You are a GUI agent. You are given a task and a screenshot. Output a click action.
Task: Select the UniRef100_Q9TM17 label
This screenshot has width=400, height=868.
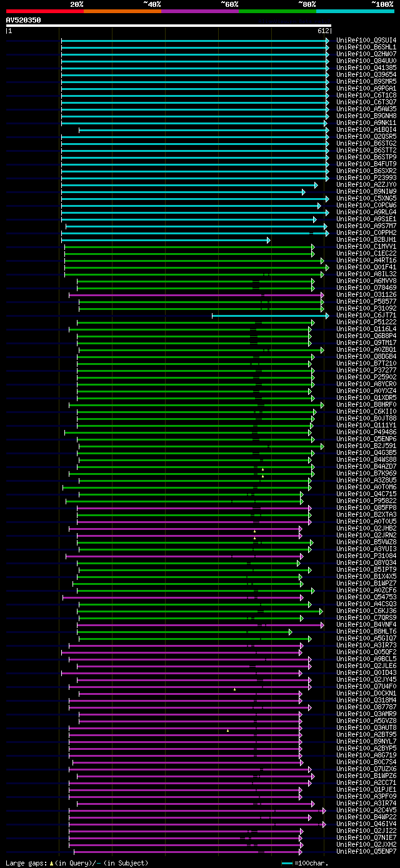click(x=366, y=342)
